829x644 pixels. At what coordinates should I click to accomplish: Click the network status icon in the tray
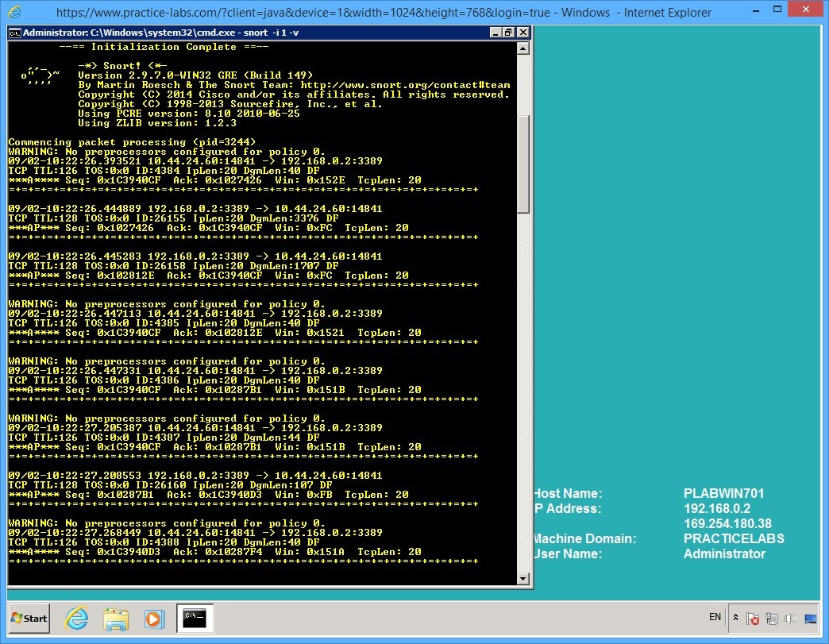point(771,619)
